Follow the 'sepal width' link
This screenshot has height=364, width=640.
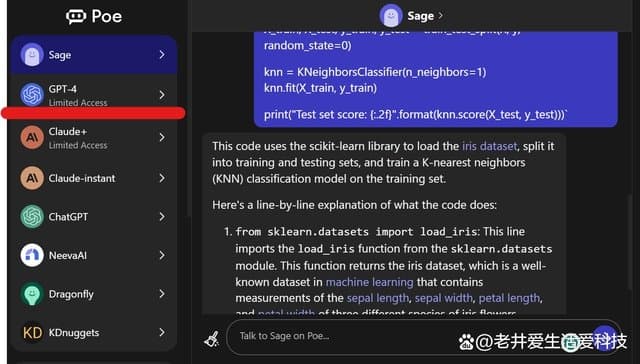tap(444, 298)
